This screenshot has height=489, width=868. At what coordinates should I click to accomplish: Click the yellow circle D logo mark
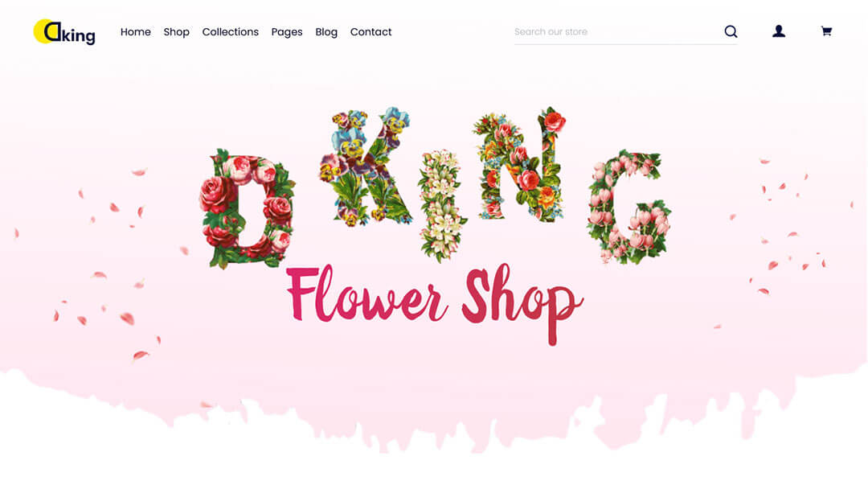[47, 31]
